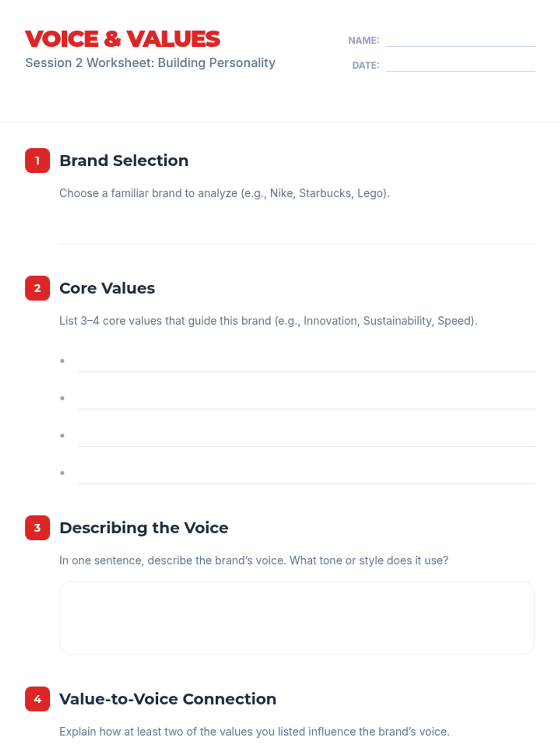Select the second core value bullet line
Image resolution: width=560 pixels, height=747 pixels.
tap(307, 399)
